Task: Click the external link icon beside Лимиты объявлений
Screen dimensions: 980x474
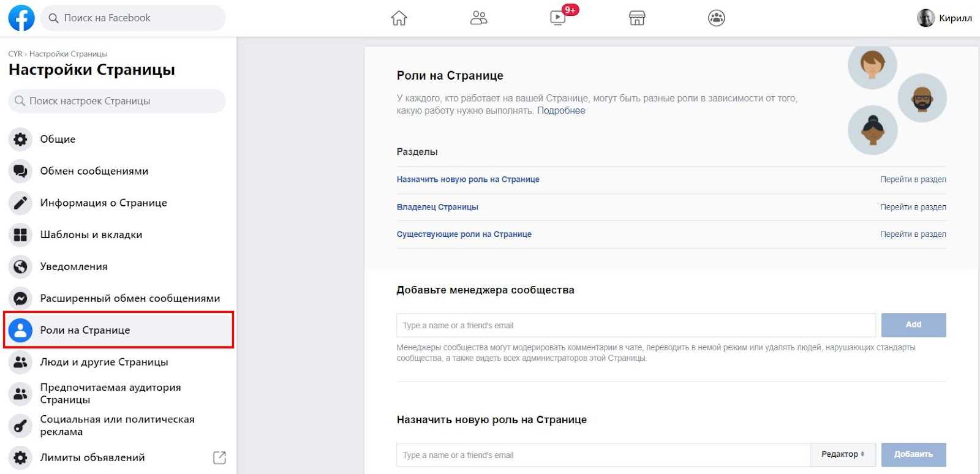Action: [219, 457]
